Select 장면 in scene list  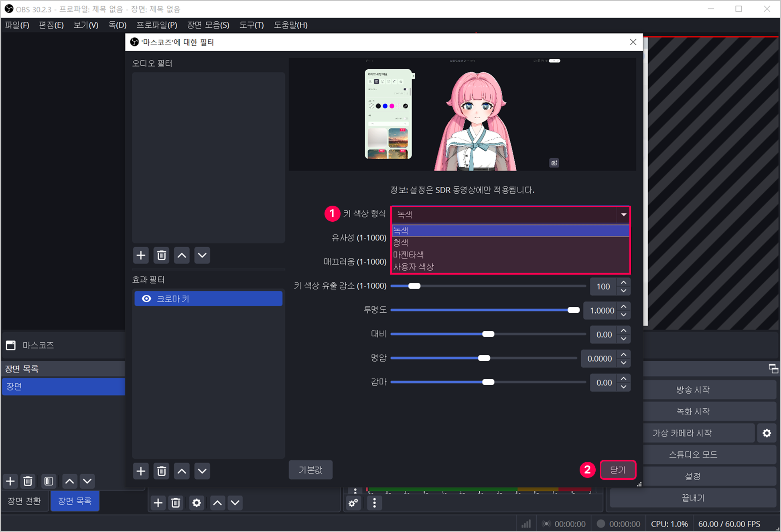[x=63, y=386]
